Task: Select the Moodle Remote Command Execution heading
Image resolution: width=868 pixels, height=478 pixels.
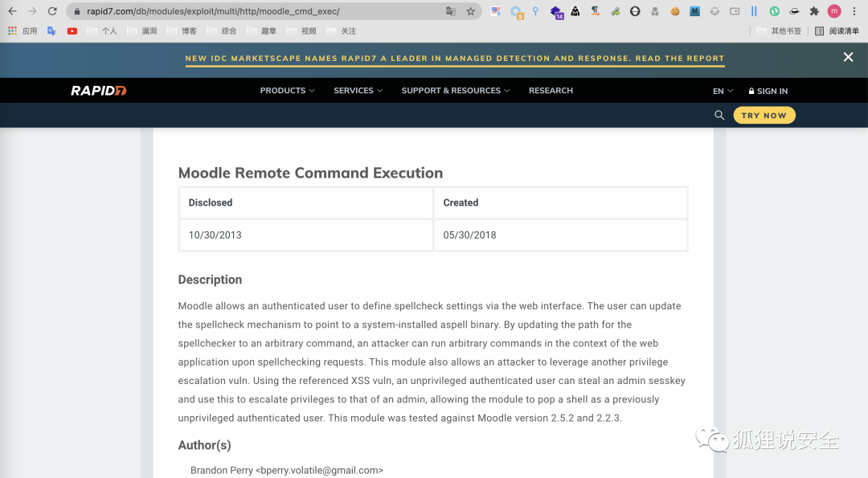Action: (x=310, y=173)
